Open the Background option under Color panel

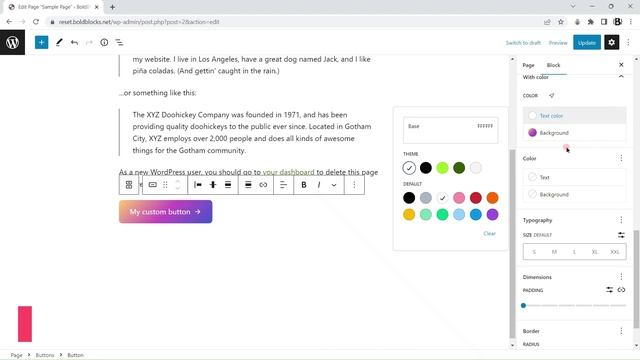click(x=574, y=194)
